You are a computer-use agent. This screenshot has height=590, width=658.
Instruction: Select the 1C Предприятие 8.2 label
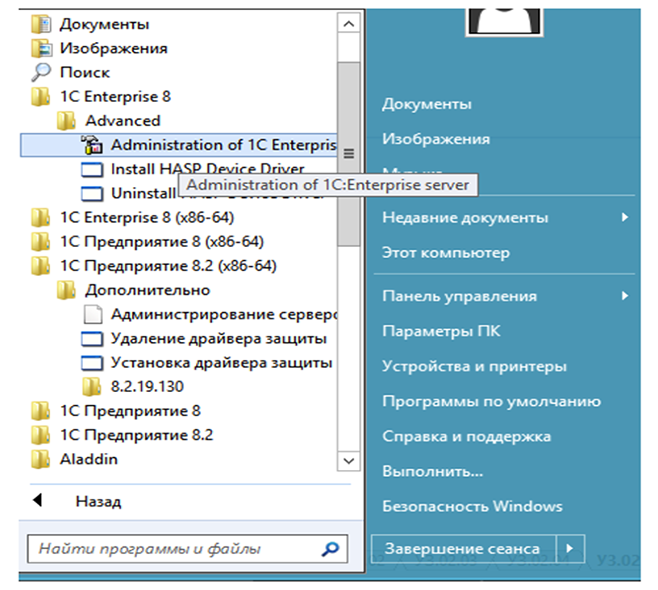click(136, 435)
